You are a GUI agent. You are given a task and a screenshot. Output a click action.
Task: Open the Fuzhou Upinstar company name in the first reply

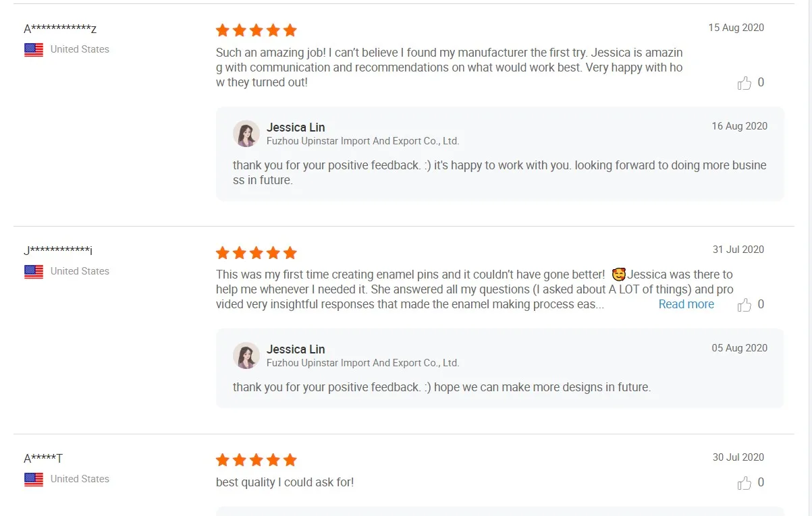click(362, 141)
